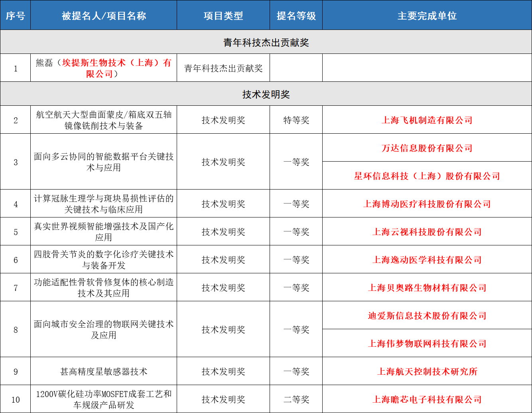Select the 特等奖 nomination level cell
This screenshot has width=532, height=413.
(296, 120)
